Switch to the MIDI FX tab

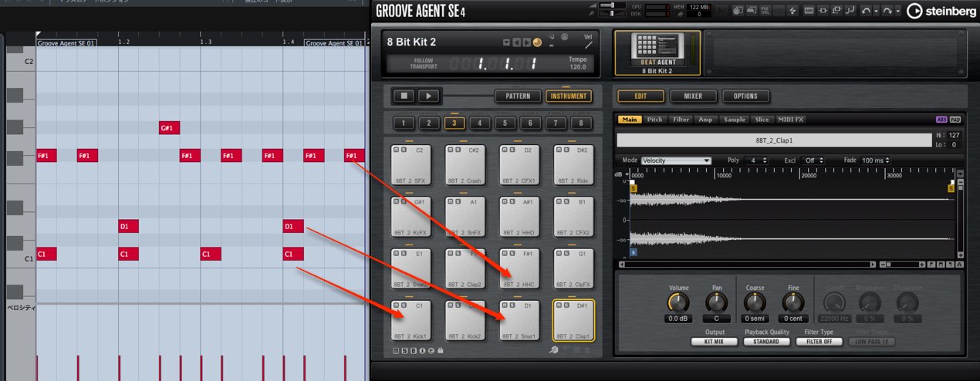click(x=790, y=120)
